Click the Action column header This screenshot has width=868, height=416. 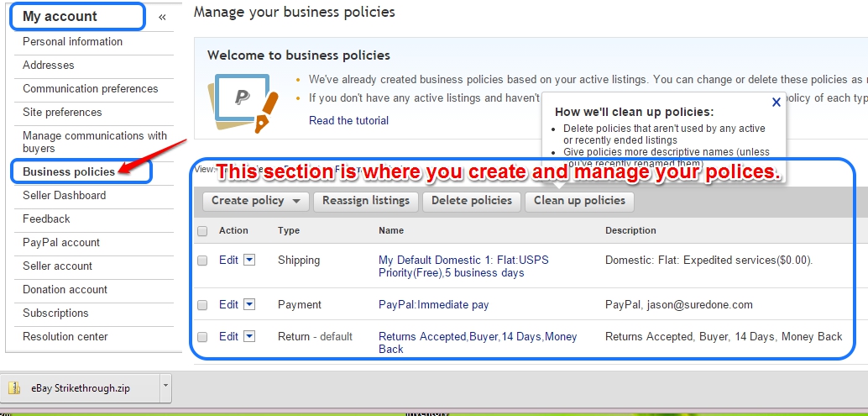233,230
